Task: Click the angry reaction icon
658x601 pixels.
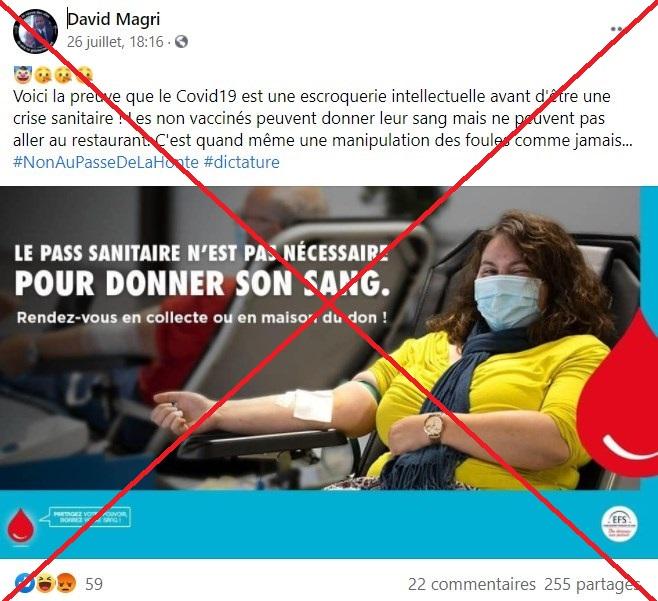Action: [66, 583]
